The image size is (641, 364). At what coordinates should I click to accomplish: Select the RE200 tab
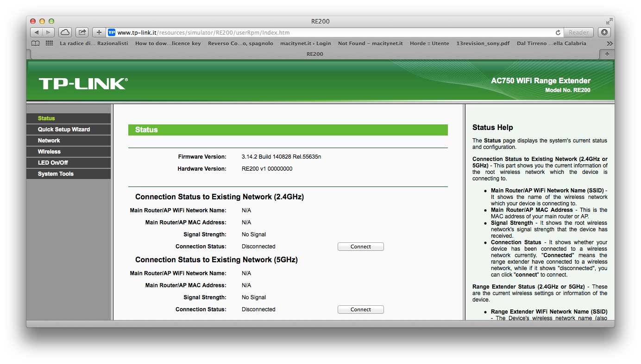315,54
